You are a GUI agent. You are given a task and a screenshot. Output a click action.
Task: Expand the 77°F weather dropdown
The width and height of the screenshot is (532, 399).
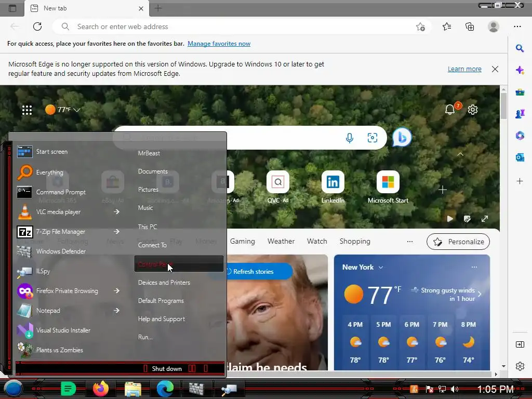(77, 110)
